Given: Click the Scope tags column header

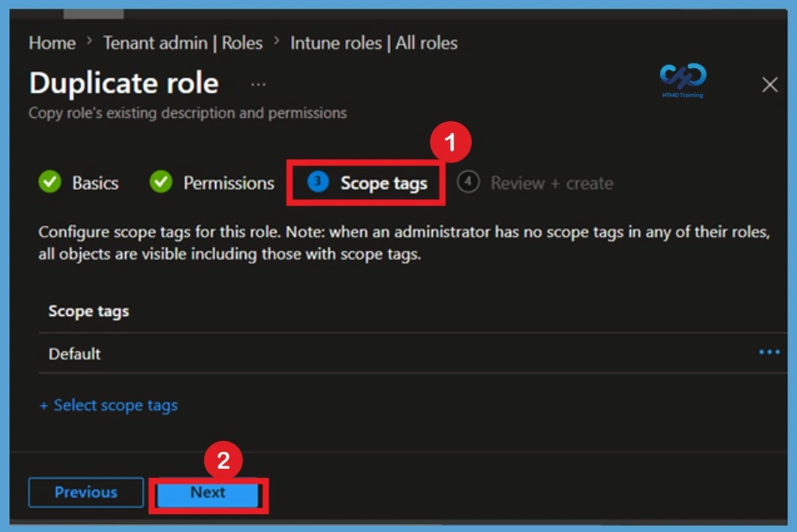Looking at the screenshot, I should [89, 311].
